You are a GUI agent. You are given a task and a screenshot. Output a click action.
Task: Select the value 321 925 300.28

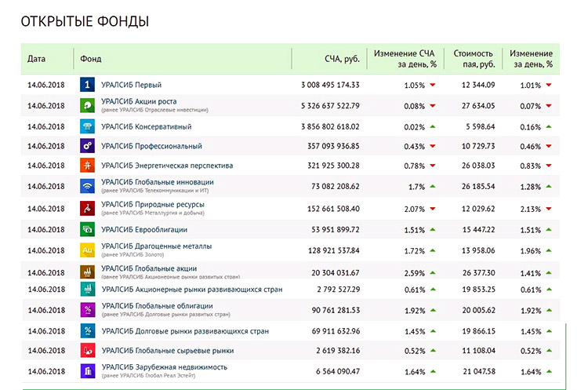pos(333,166)
